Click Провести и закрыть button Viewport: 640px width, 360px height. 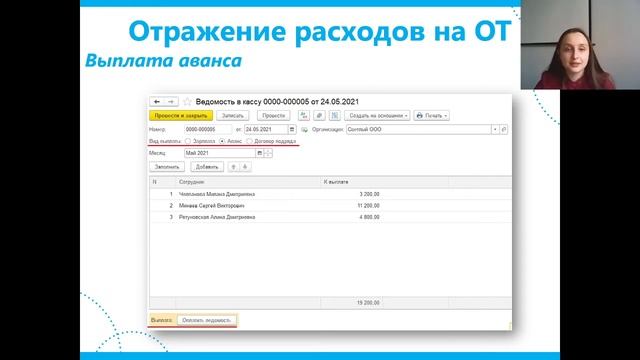(x=181, y=116)
